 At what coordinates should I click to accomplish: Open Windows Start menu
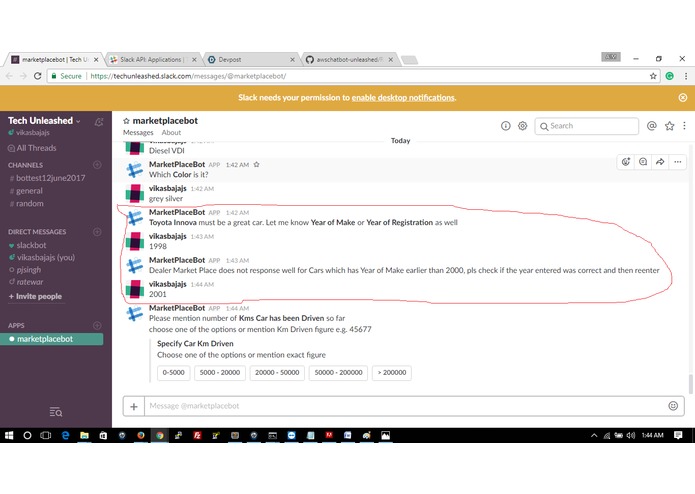[x=9, y=436]
